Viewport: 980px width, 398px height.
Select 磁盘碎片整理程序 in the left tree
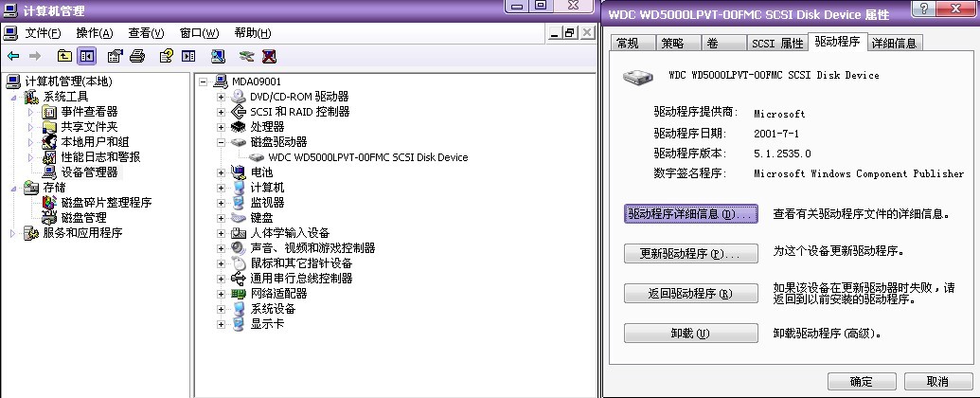tap(106, 202)
